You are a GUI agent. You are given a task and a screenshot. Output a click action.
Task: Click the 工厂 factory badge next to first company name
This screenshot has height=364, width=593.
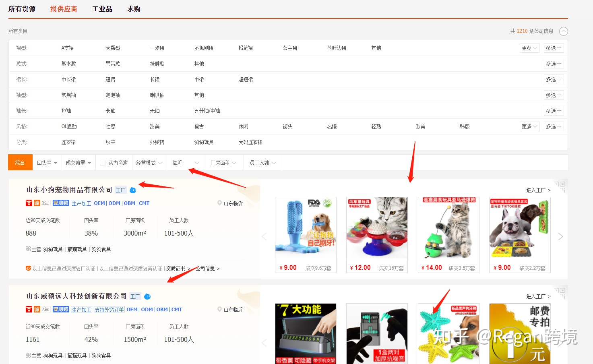120,190
